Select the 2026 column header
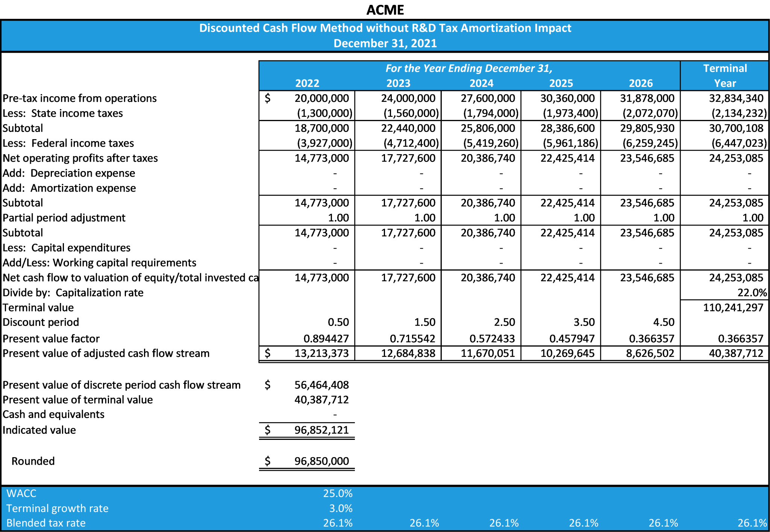 (x=641, y=83)
